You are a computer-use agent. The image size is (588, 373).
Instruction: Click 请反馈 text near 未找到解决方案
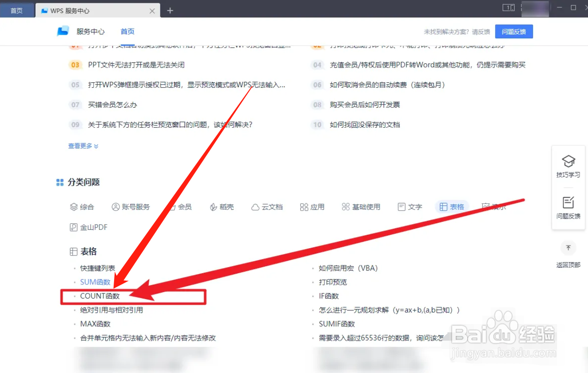click(x=481, y=32)
